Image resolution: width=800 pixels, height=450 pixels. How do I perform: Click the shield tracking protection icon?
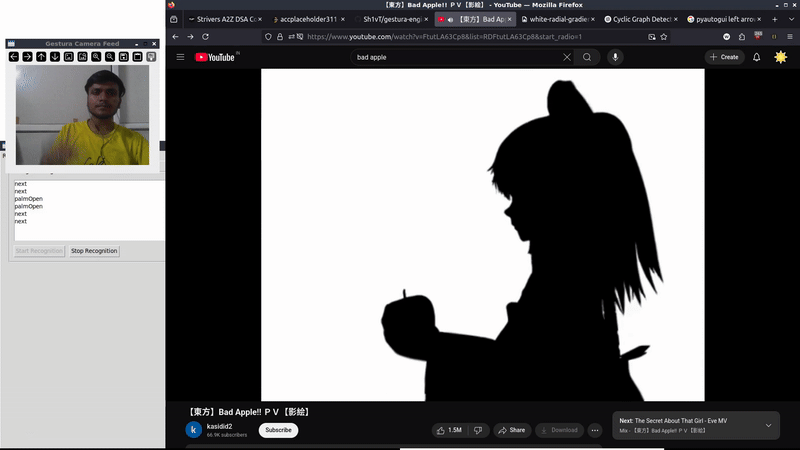268,37
